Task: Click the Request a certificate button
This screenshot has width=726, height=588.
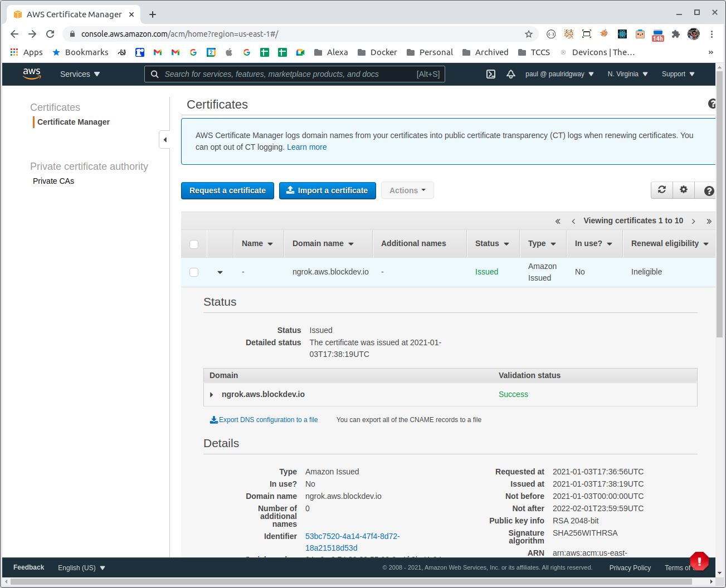Action: [227, 190]
